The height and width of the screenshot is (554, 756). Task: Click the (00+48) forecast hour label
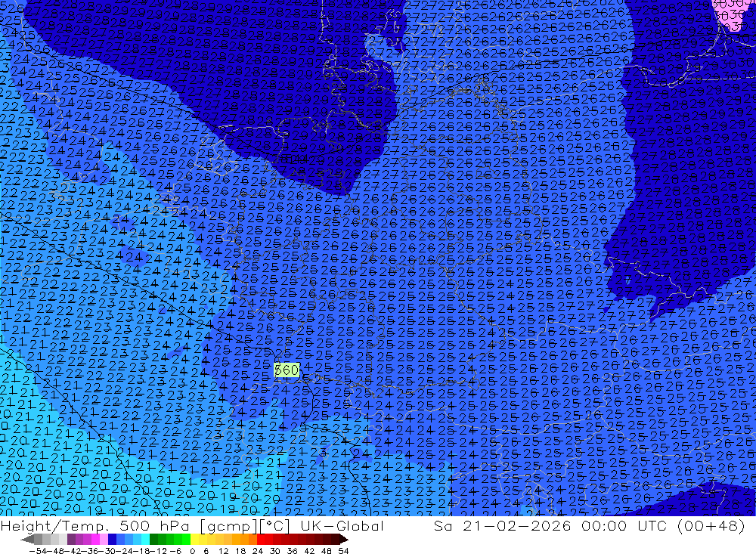click(x=711, y=525)
